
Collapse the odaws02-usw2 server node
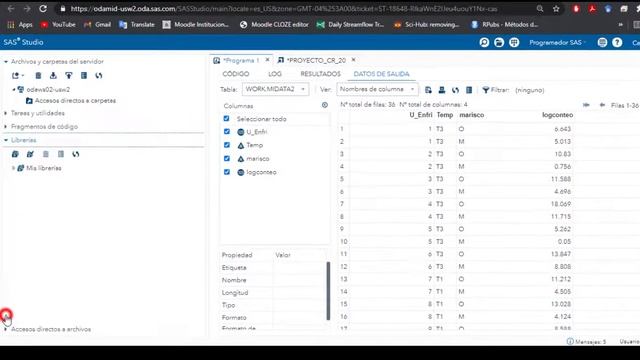click(13, 89)
